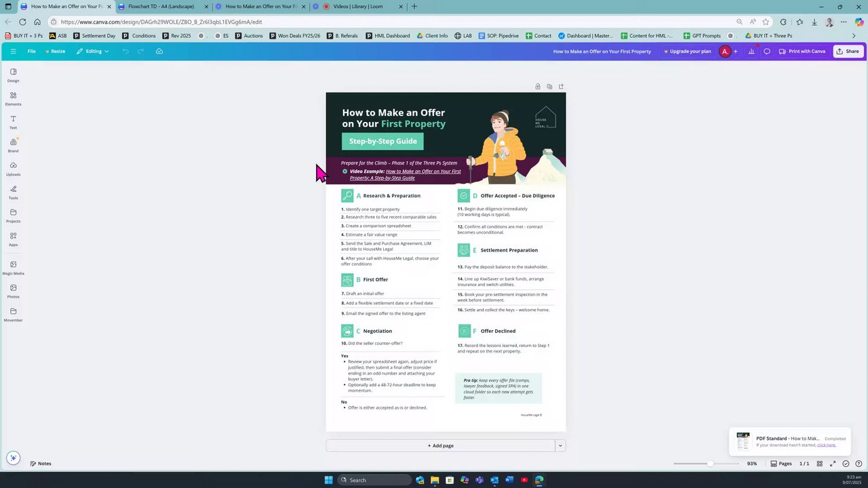Select the Text tool in sidebar
The height and width of the screenshot is (488, 868).
click(13, 123)
